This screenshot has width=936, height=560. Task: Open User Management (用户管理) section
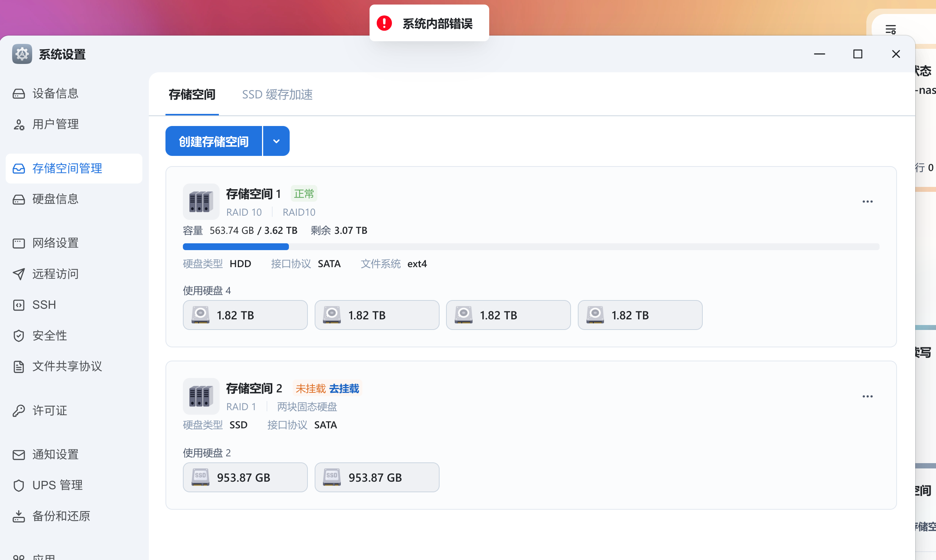pyautogui.click(x=55, y=124)
